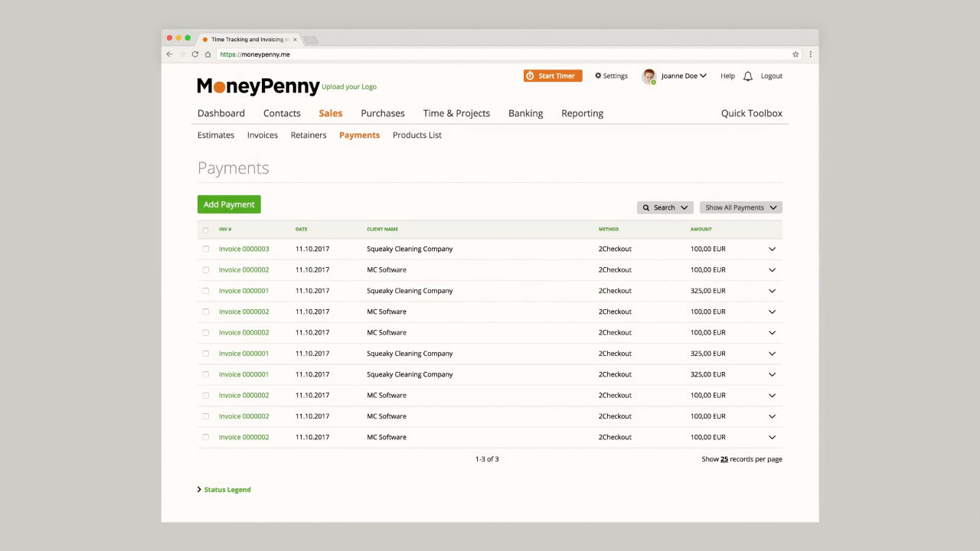Switch to the Estimates sub-tab
This screenshot has width=980, height=551.
tap(216, 135)
